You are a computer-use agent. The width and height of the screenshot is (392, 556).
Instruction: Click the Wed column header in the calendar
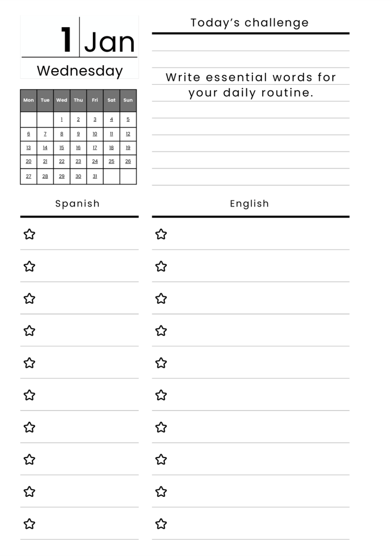61,100
